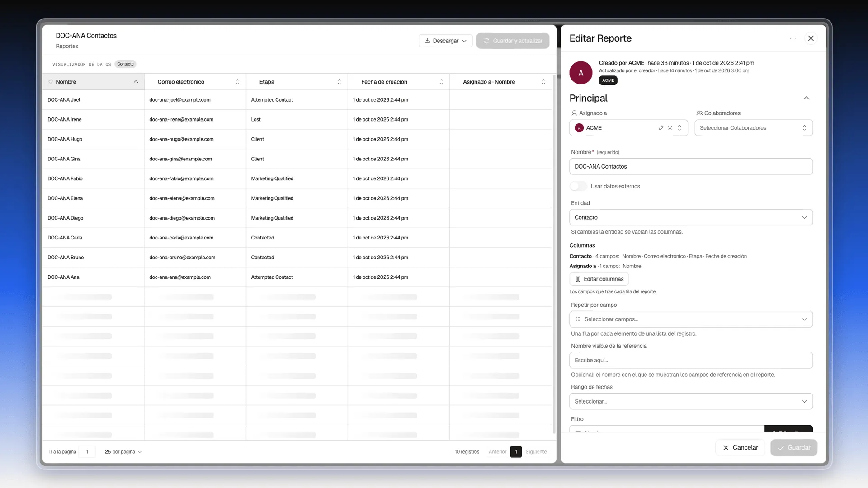
Task: Open the Entidad dropdown showing Contacto
Action: pyautogui.click(x=691, y=217)
